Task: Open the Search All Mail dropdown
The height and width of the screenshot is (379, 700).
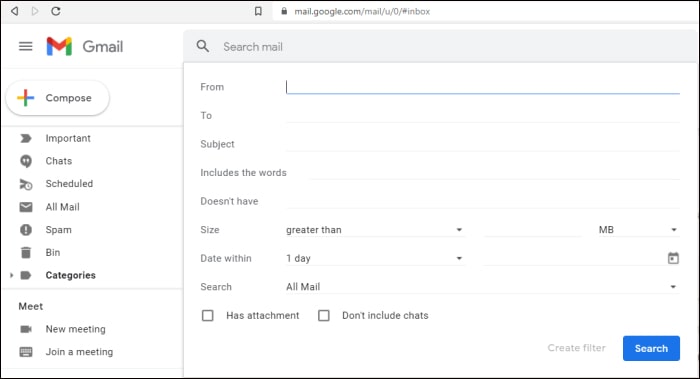Action: [x=482, y=287]
